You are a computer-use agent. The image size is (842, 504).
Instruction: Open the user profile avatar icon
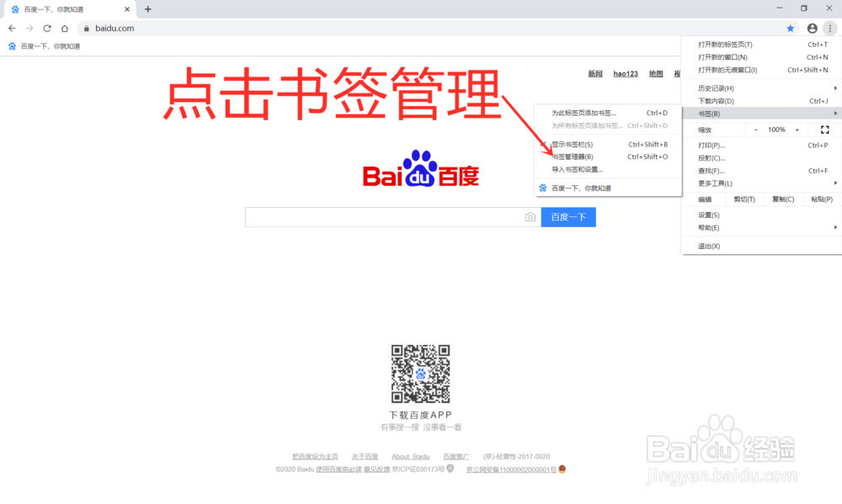[x=812, y=29]
